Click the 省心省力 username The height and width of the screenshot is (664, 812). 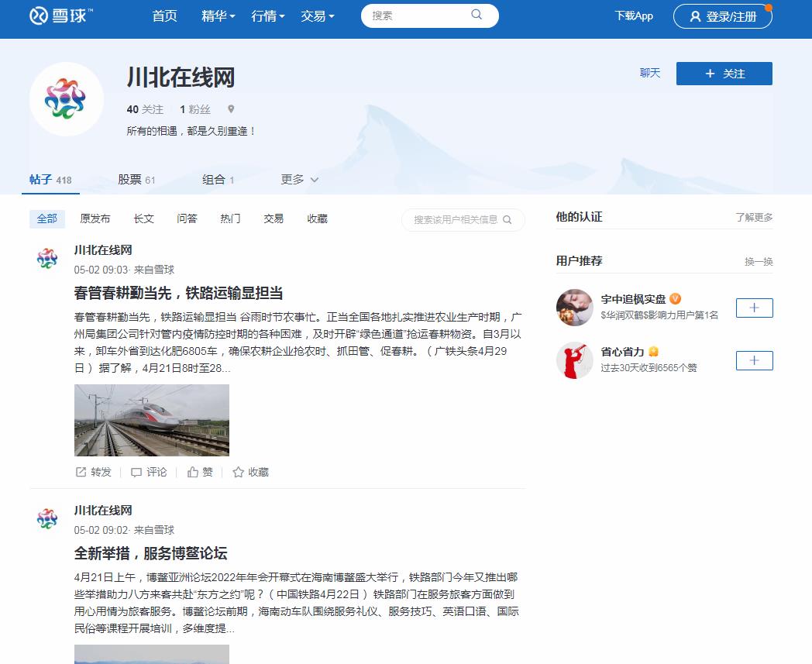(x=622, y=352)
